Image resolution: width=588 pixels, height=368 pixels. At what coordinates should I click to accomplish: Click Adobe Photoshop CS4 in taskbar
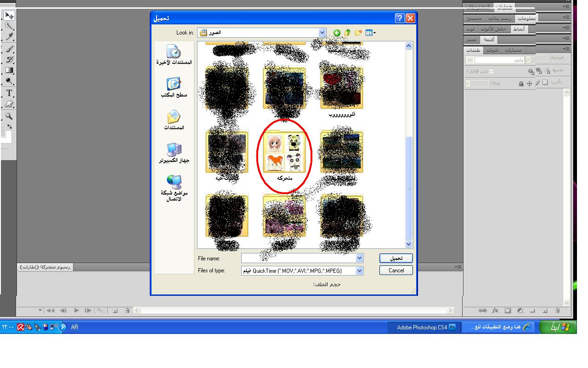426,327
